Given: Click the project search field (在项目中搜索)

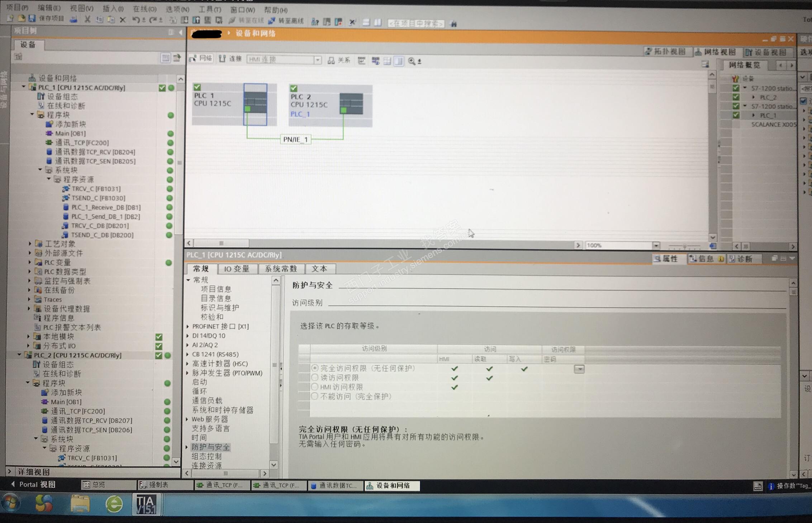Looking at the screenshot, I should [x=416, y=24].
